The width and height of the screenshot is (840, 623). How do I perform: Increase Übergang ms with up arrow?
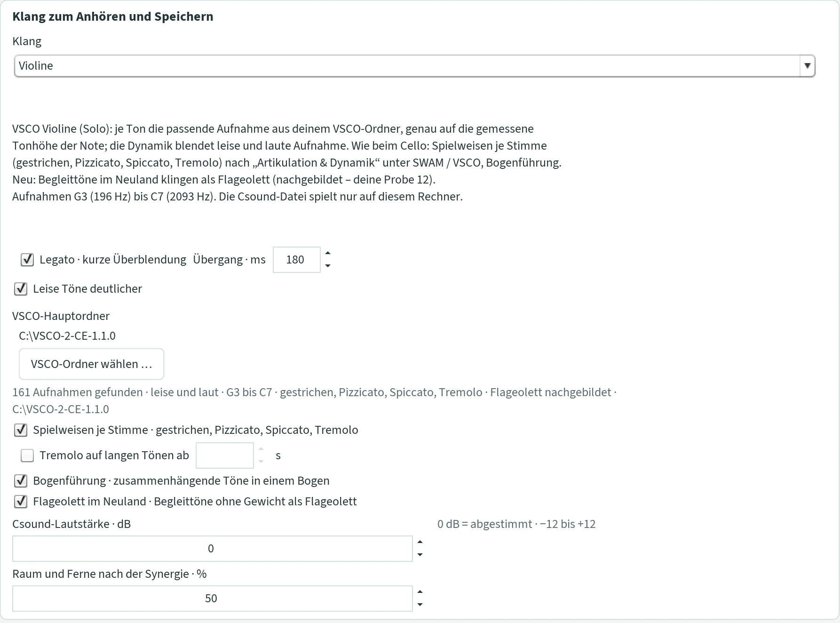[x=328, y=254]
